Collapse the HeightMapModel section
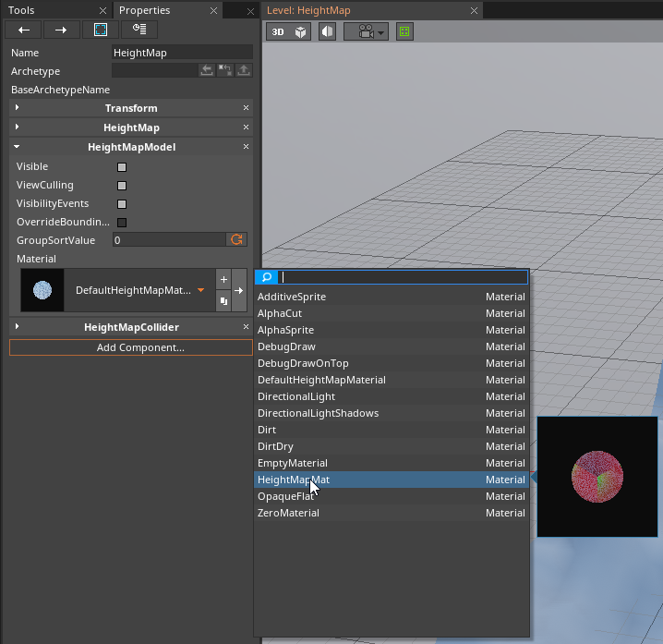This screenshot has width=663, height=644. (17, 146)
